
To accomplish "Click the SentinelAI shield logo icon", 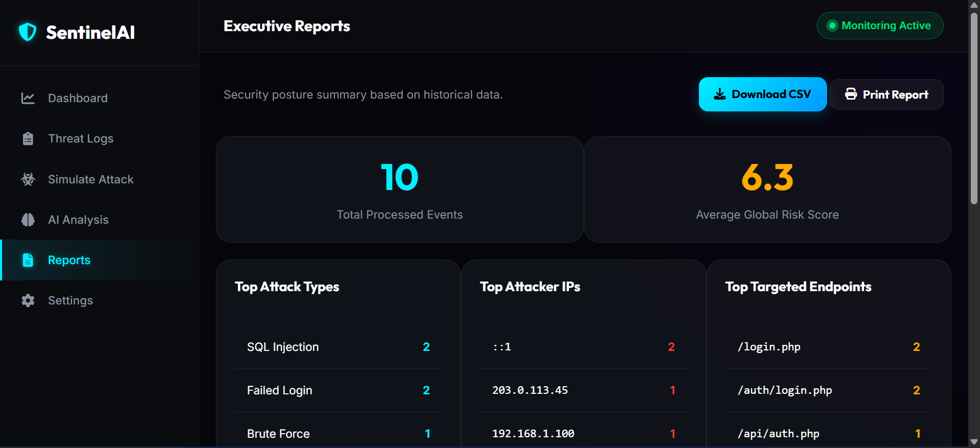I will (28, 32).
